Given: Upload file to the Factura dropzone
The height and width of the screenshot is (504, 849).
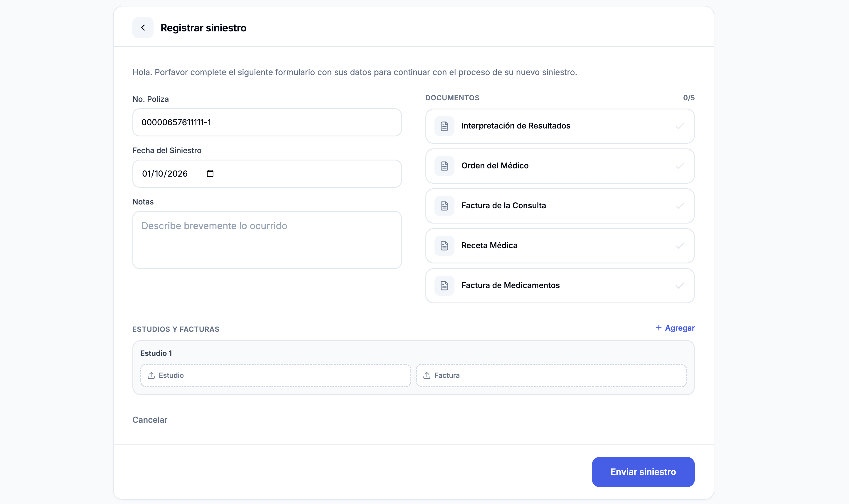Looking at the screenshot, I should (551, 375).
